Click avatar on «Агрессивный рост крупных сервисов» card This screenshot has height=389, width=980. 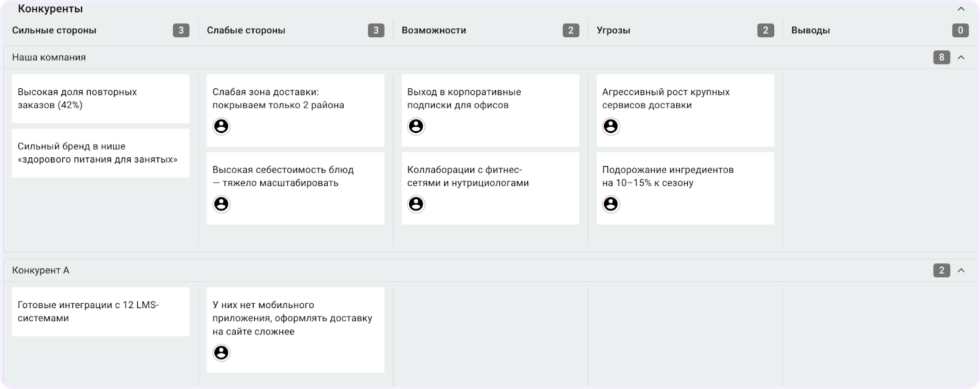[611, 126]
